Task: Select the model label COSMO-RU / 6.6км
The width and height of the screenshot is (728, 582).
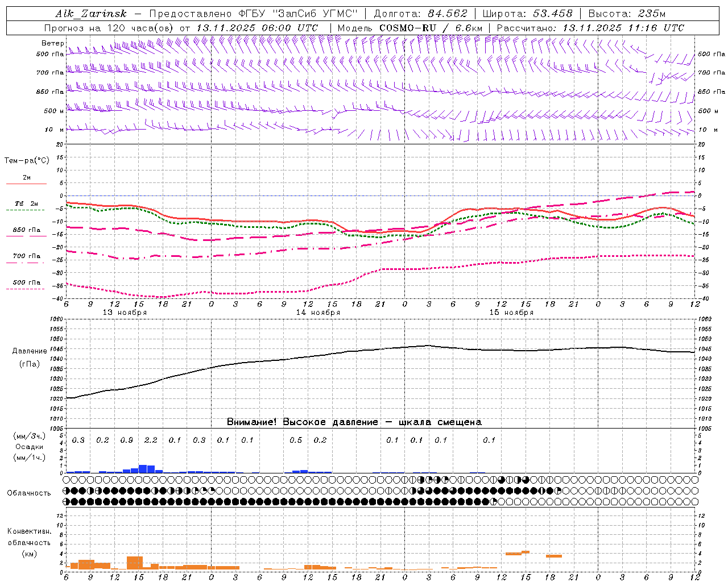Action: 431,28
